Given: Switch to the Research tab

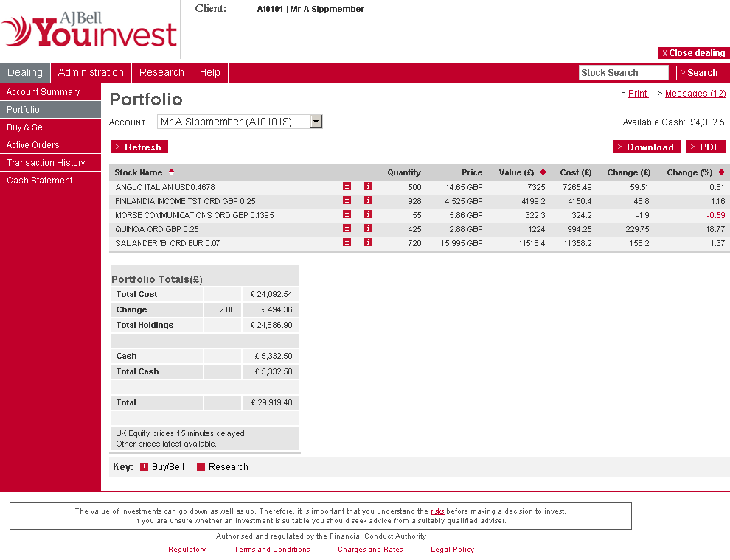Looking at the screenshot, I should (161, 72).
